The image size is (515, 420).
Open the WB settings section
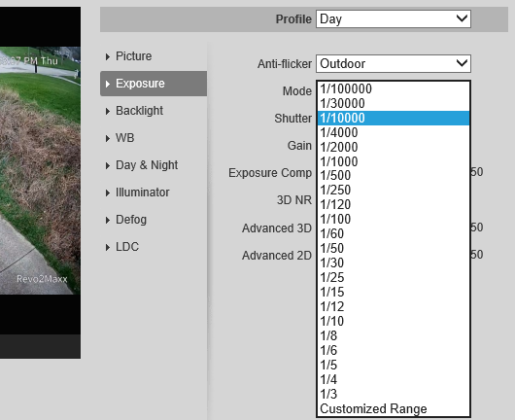[154, 138]
